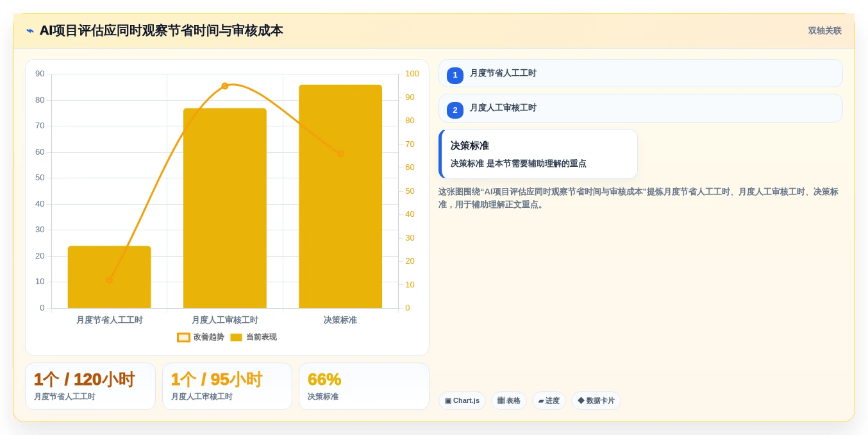868x435 pixels.
Task: Select the 进度 tag chip
Action: coord(549,401)
